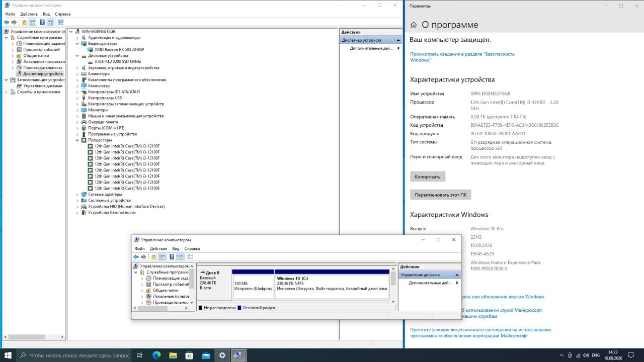Open the blue Help icon in the Device Manager window toolbar

(x=42, y=22)
